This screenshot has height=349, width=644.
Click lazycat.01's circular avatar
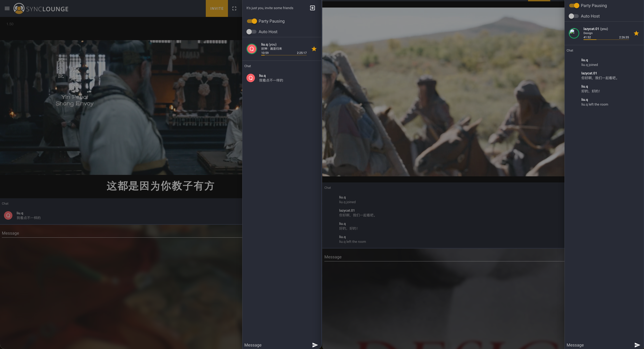click(574, 33)
